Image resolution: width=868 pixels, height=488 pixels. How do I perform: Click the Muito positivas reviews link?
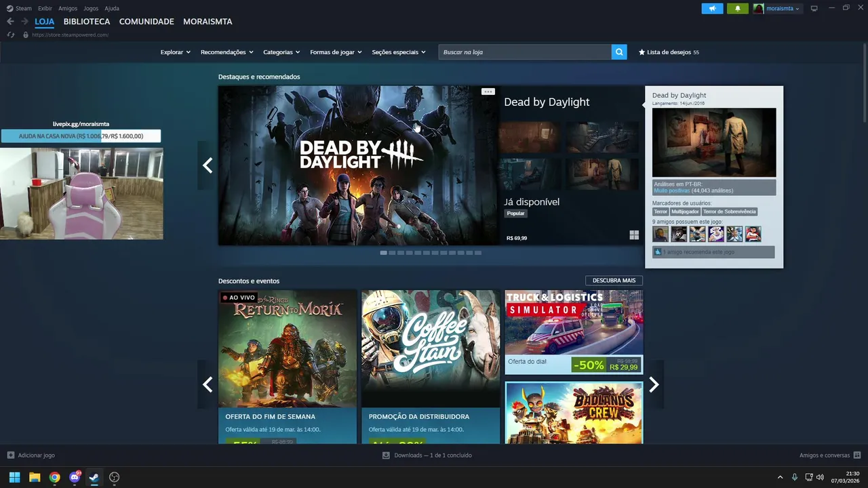671,190
